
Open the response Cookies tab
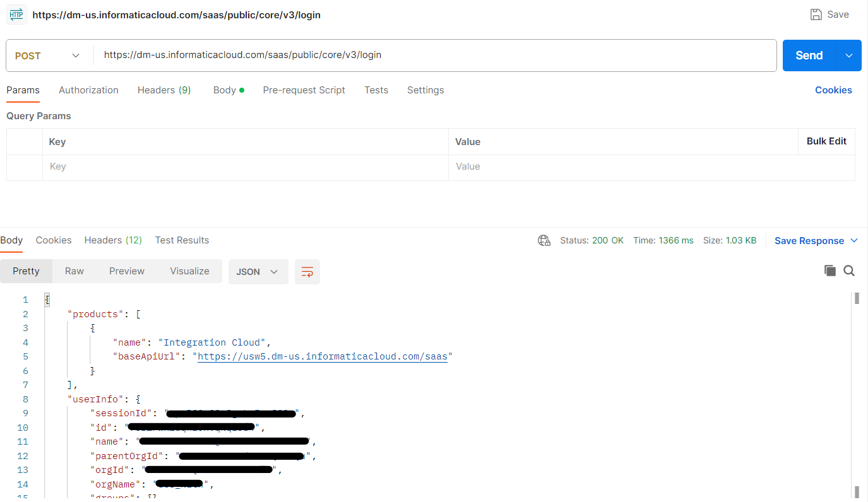[54, 240]
